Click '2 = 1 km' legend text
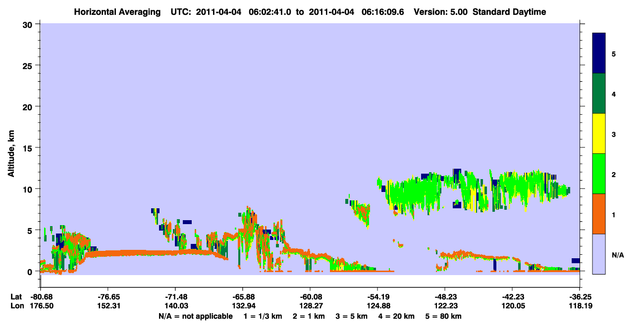The width and height of the screenshot is (644, 330). pos(310,316)
